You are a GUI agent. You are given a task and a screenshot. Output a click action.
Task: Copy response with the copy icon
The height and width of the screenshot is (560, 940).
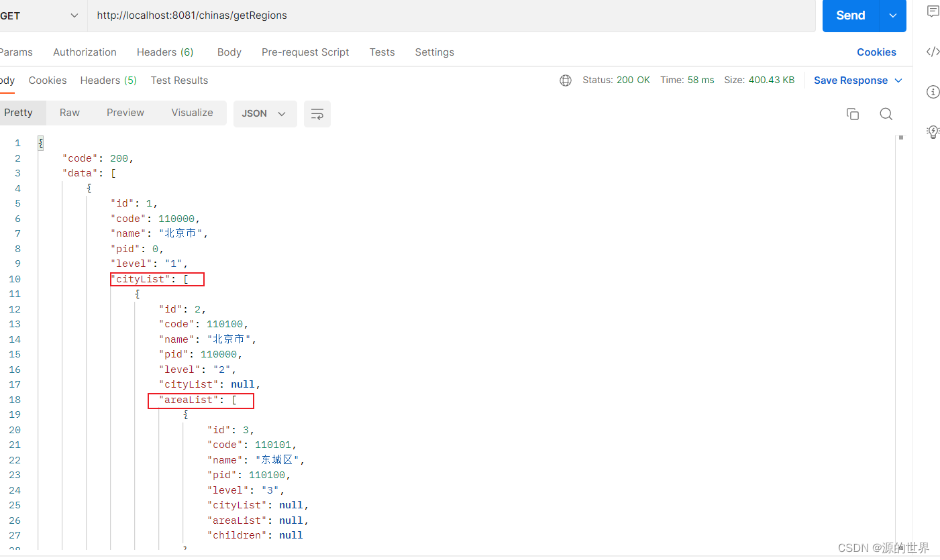(x=853, y=114)
